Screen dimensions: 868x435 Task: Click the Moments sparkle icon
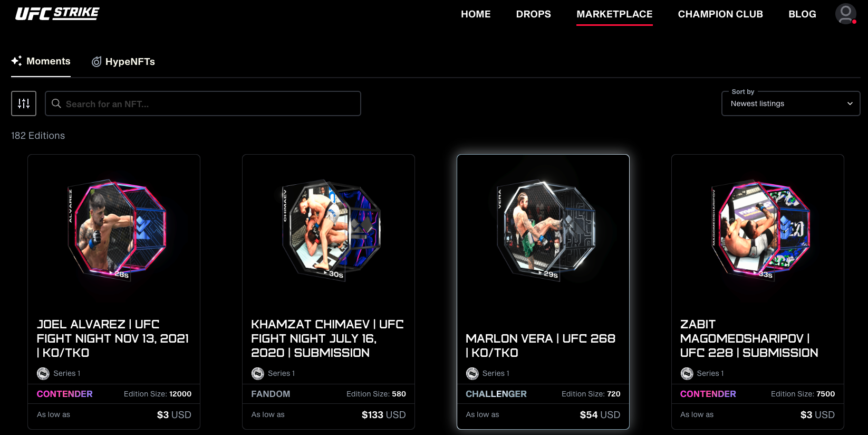(x=17, y=61)
